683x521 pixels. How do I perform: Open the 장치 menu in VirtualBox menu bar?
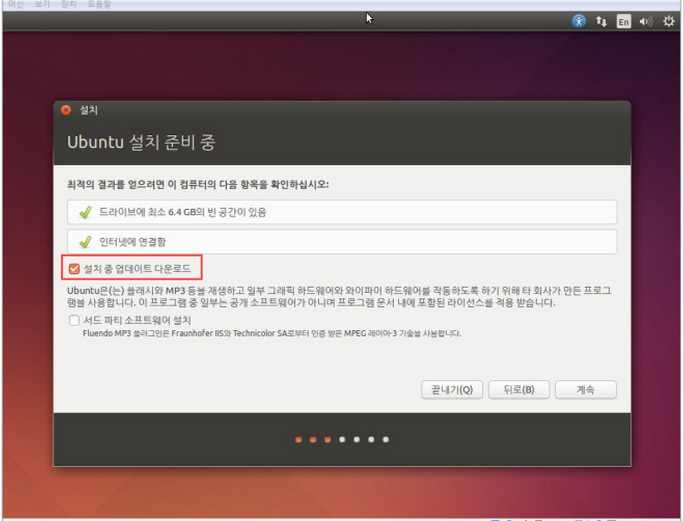(68, 4)
